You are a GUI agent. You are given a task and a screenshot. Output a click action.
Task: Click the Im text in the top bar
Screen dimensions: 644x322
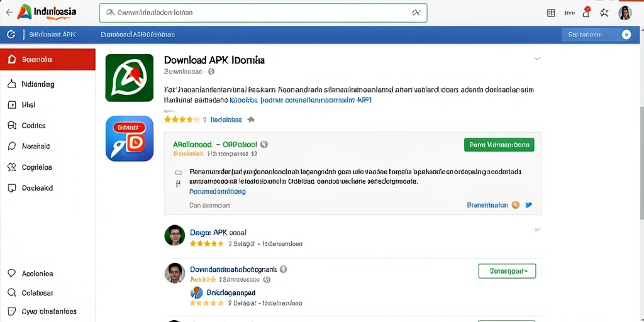pos(569,13)
